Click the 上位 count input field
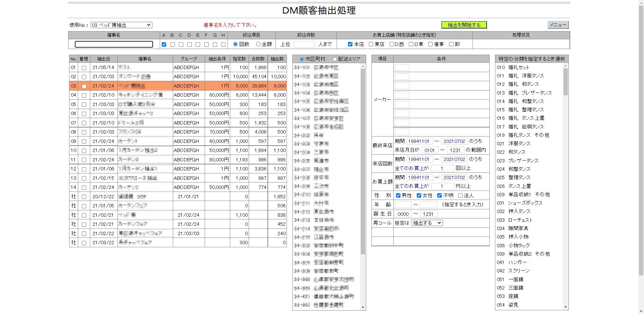 pos(304,44)
